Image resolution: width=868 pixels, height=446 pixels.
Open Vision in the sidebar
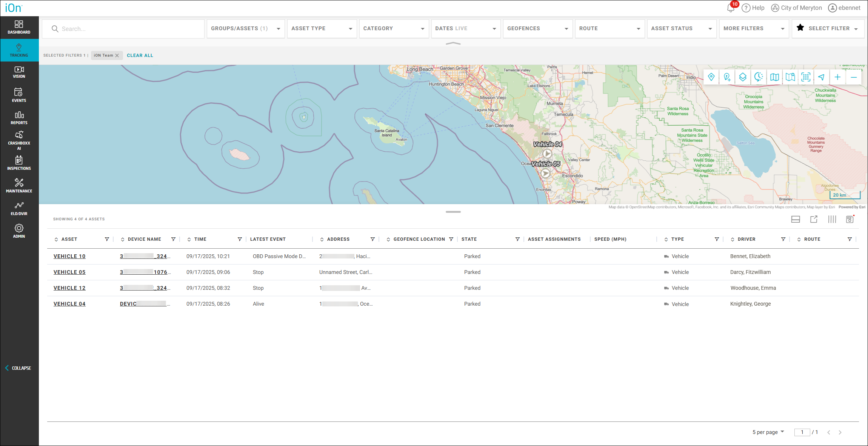(x=19, y=72)
